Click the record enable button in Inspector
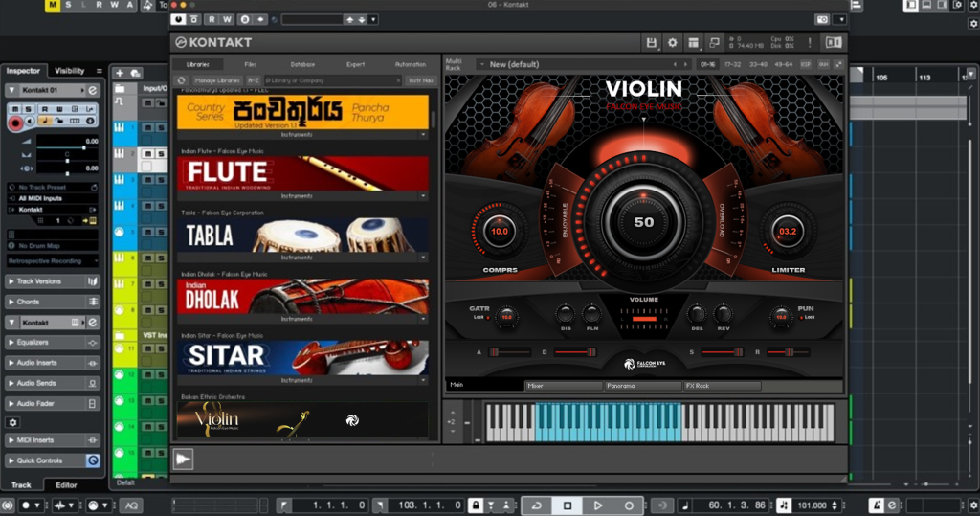 [15, 123]
